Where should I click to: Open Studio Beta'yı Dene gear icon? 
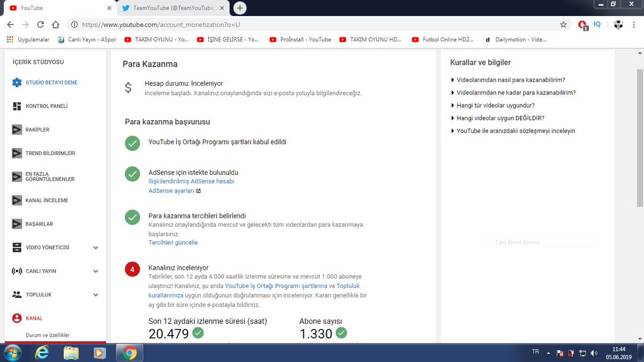pos(17,83)
